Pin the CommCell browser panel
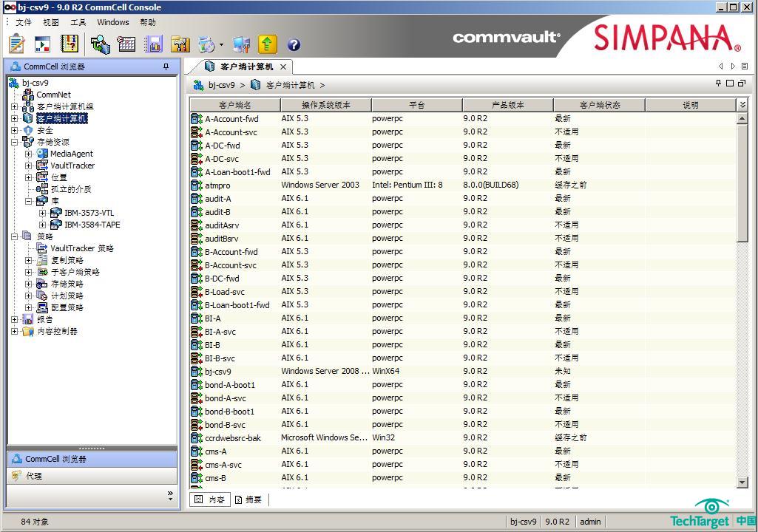The image size is (758, 532). pyautogui.click(x=166, y=66)
